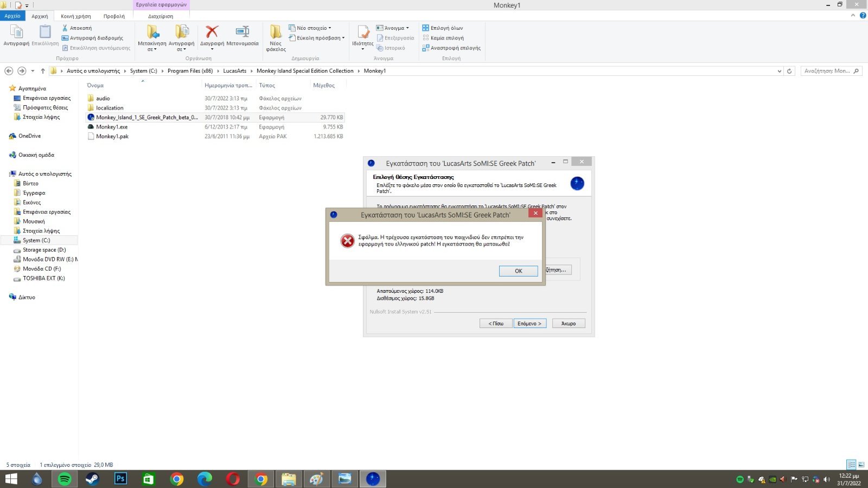This screenshot has width=868, height=488.
Task: Switch to the Προβολή tab
Action: [114, 16]
